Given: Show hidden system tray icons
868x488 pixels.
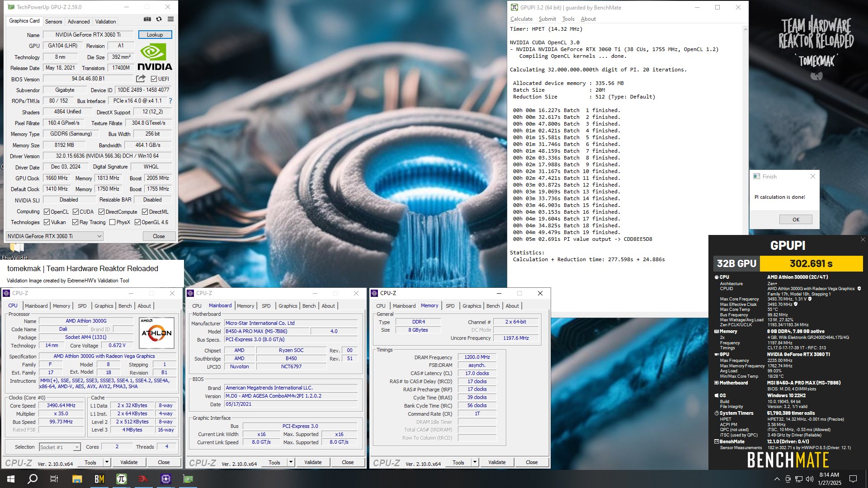Looking at the screenshot, I should (x=777, y=479).
